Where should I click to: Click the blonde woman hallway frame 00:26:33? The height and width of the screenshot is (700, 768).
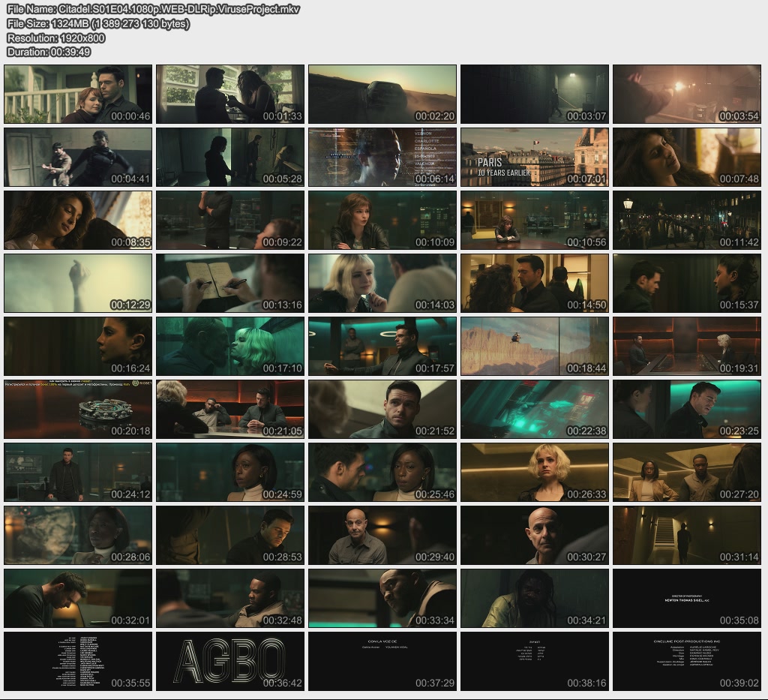coord(535,472)
